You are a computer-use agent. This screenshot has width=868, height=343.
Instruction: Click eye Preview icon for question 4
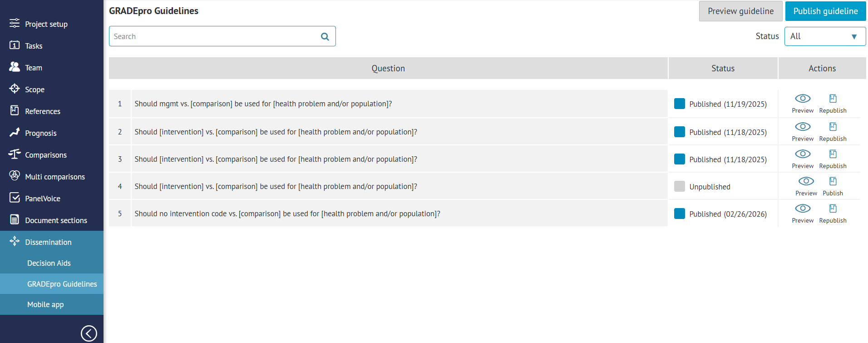coord(806,181)
